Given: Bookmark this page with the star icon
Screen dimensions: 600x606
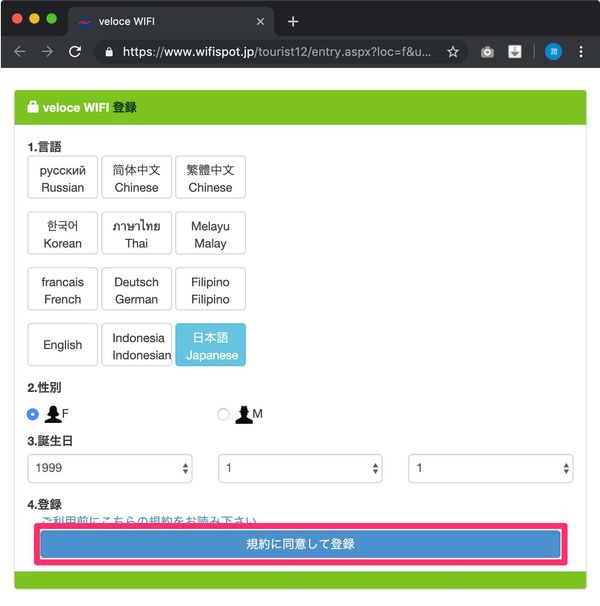Looking at the screenshot, I should (x=453, y=51).
